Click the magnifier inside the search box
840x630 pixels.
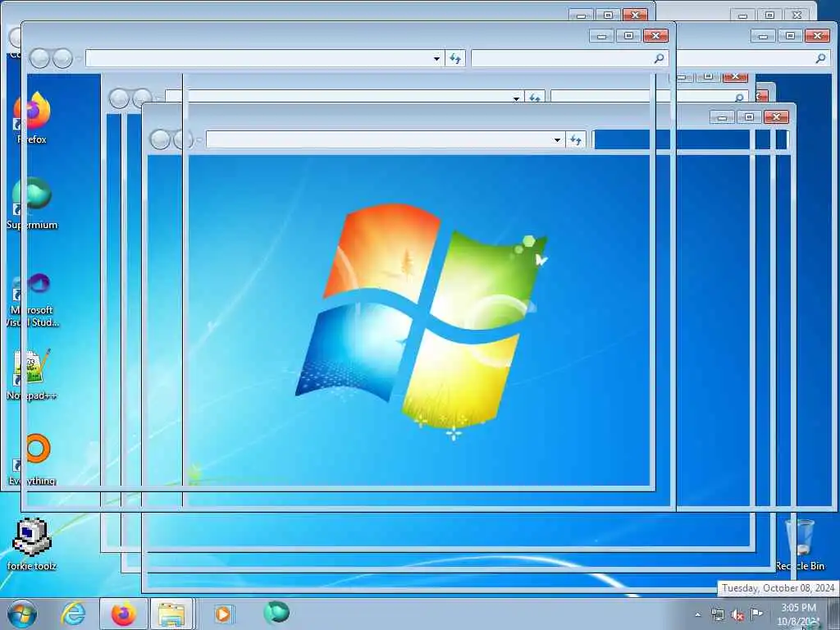click(659, 58)
